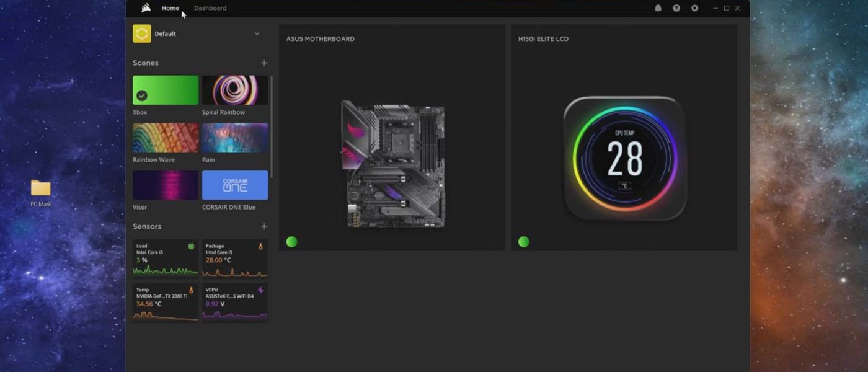Maximize the iCUE window
The height and width of the screenshot is (372, 868).
(727, 8)
